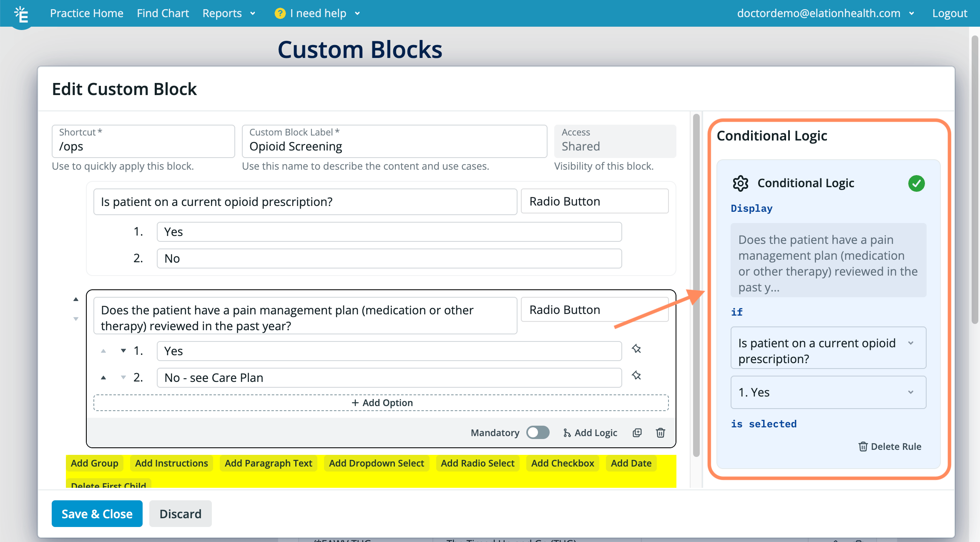Click the pin icon beside Yes option
980x542 pixels.
636,349
